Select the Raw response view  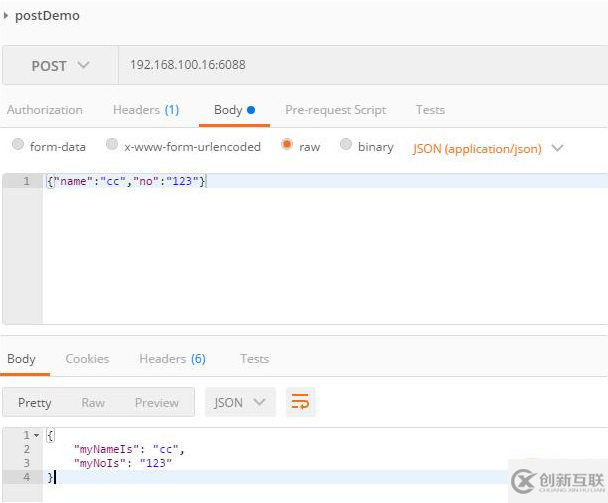pyautogui.click(x=93, y=403)
